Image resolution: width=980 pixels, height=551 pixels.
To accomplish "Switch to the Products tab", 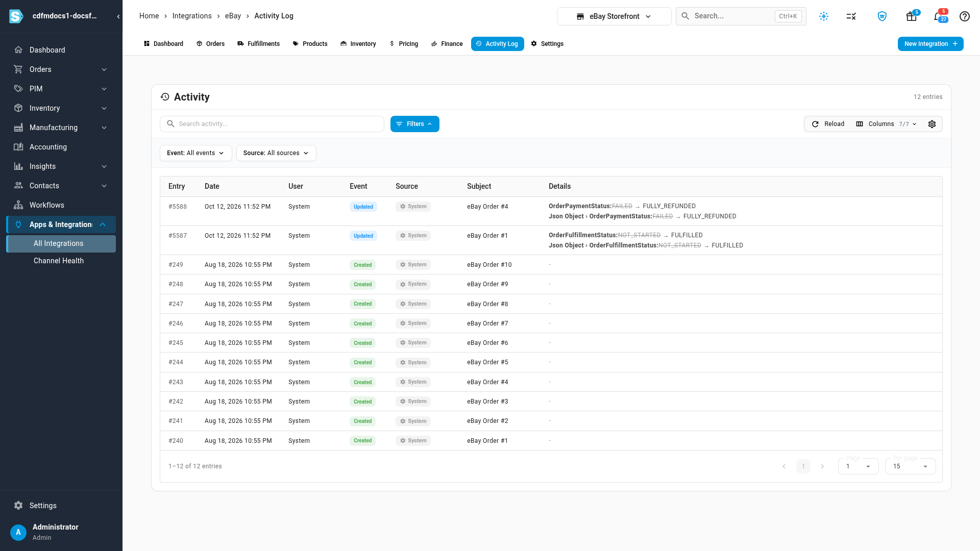I will click(x=310, y=44).
